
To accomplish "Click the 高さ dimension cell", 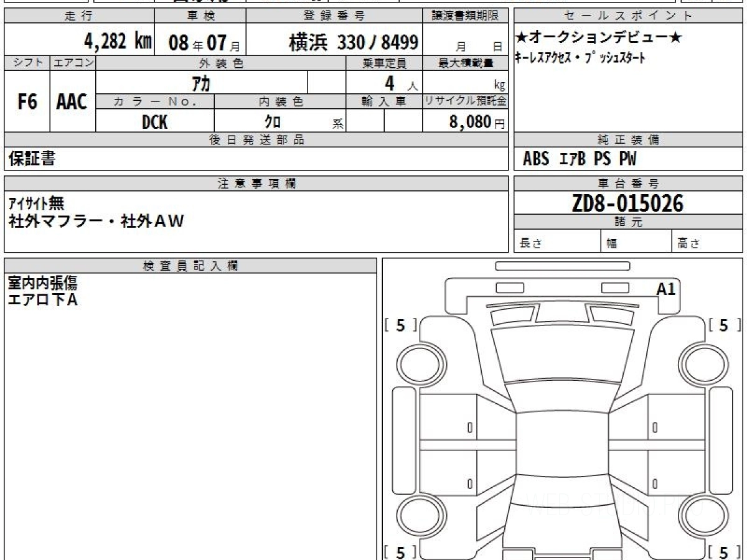I will [707, 241].
